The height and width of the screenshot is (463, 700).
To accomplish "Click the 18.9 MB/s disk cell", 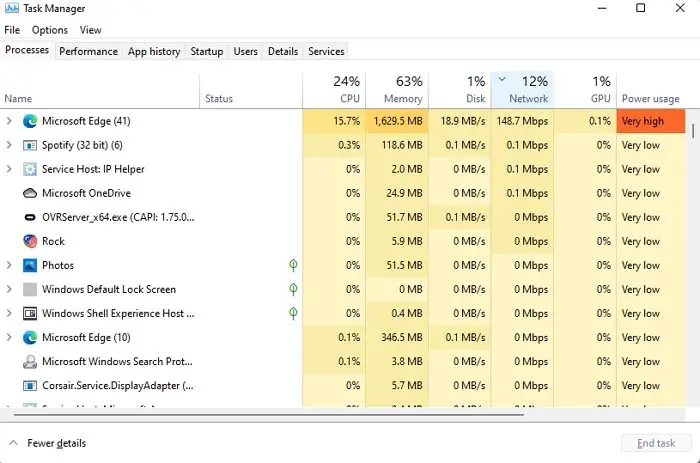I will pyautogui.click(x=460, y=121).
